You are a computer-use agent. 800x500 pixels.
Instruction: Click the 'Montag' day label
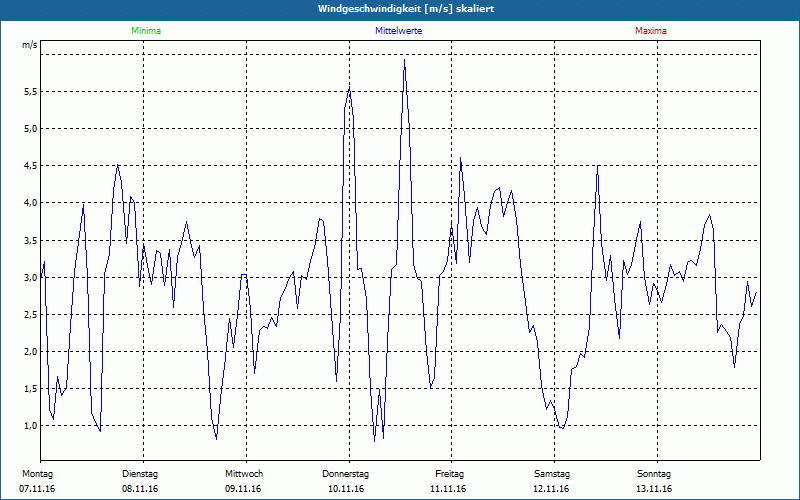pyautogui.click(x=37, y=474)
